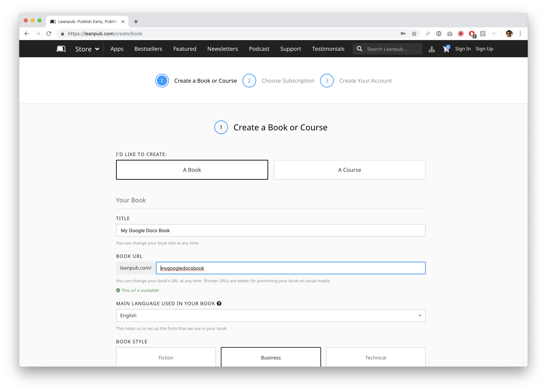Screen dimensions: 547x392
Task: Open the Podcast nav item
Action: [x=259, y=49]
